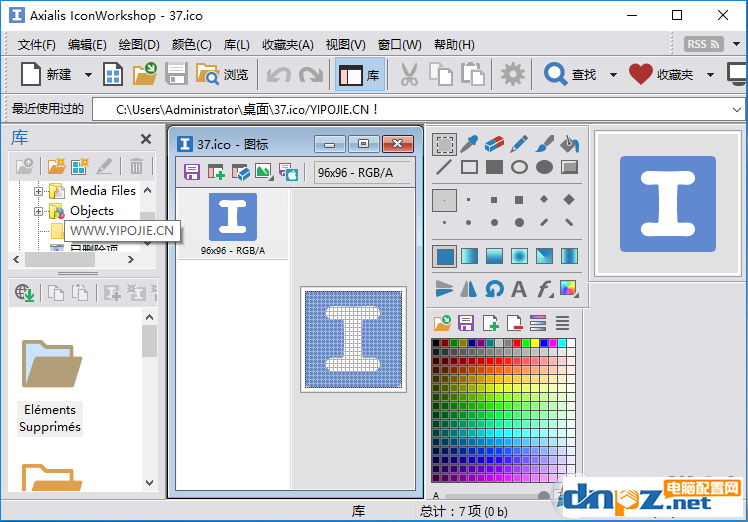Image resolution: width=748 pixels, height=522 pixels.
Task: Select the Text tool letter A
Action: point(519,289)
